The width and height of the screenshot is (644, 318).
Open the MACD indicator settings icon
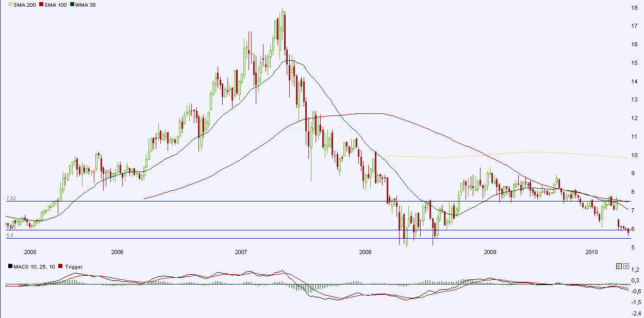[x=619, y=266]
